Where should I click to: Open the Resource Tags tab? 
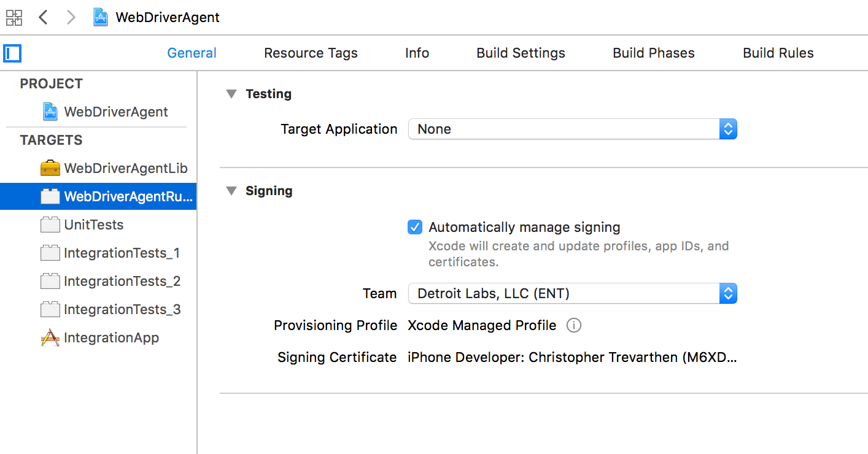point(311,53)
